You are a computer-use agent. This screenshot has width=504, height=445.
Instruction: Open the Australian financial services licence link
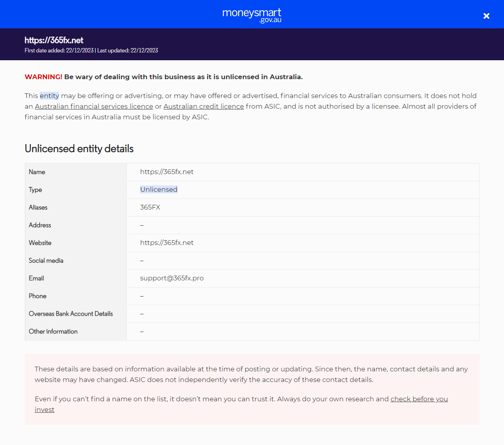coord(94,106)
